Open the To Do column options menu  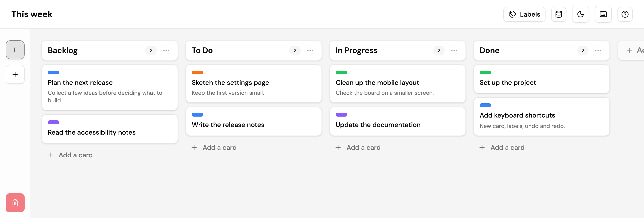[x=310, y=50]
